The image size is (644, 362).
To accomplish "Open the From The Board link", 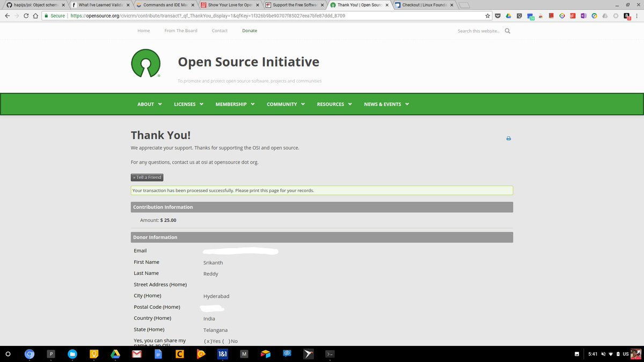I will 181,31.
